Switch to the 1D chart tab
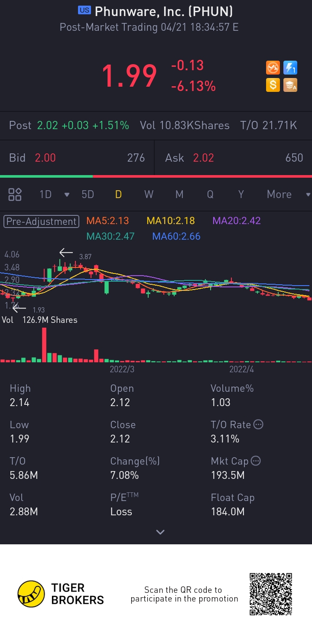This screenshot has height=644, width=312. [x=45, y=194]
